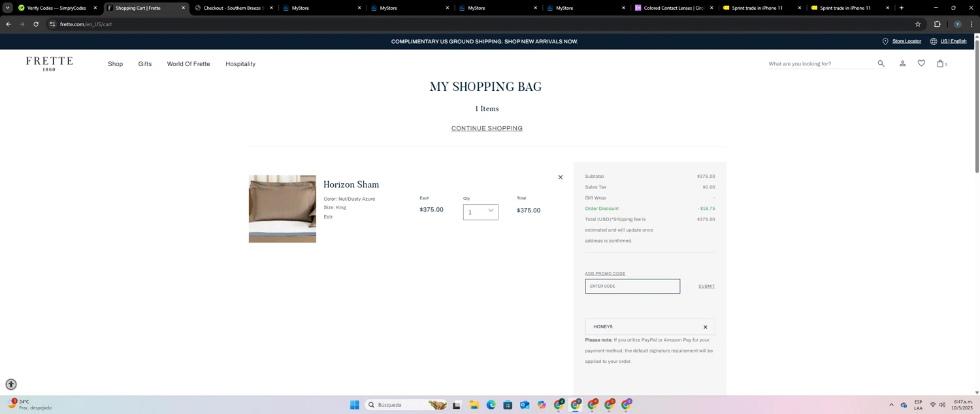Switch to the Colored Contact Lenses tab
Image resolution: width=980 pixels, height=414 pixels.
[673, 8]
